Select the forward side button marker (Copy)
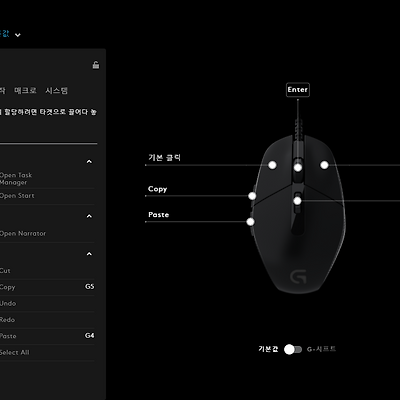Viewport: 400px width, 400px height. pos(252,196)
